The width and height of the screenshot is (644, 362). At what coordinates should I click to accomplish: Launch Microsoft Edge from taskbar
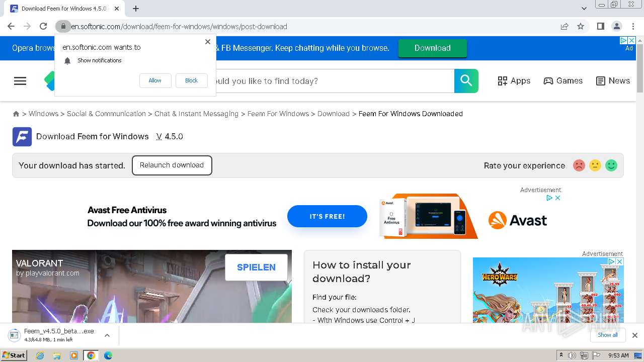108,355
